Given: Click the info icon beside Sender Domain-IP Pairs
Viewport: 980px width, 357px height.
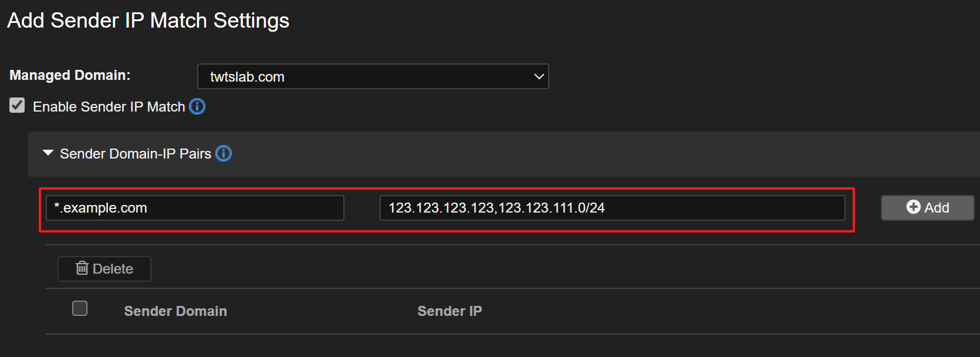Looking at the screenshot, I should click(224, 154).
